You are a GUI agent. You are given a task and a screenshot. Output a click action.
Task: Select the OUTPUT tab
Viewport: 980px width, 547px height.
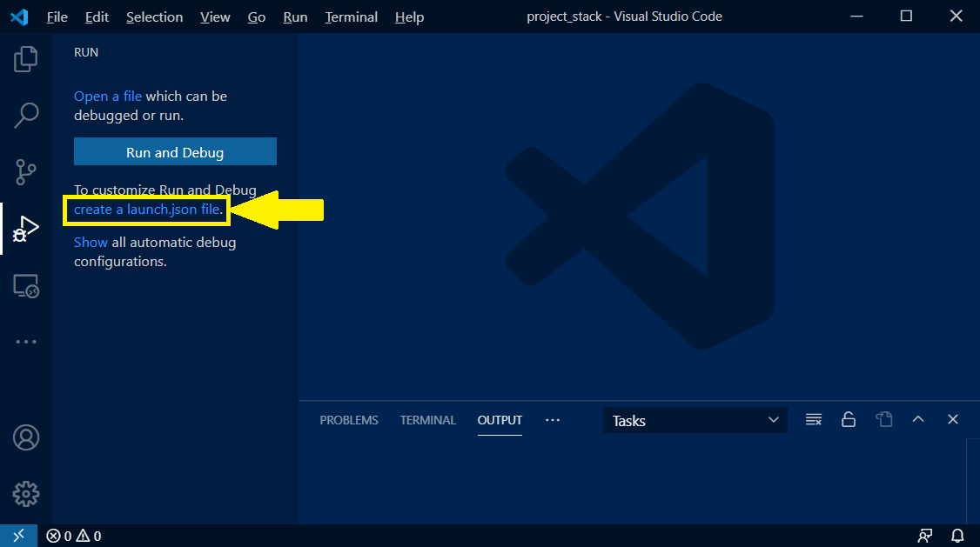pos(500,420)
